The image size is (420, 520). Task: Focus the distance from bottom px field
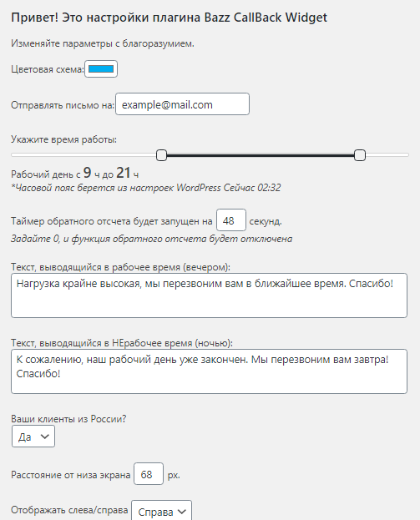pyautogui.click(x=149, y=474)
